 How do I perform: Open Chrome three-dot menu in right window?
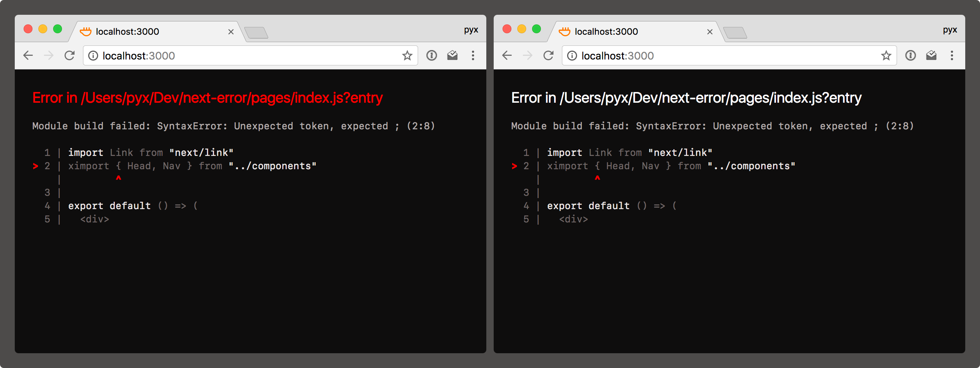952,56
